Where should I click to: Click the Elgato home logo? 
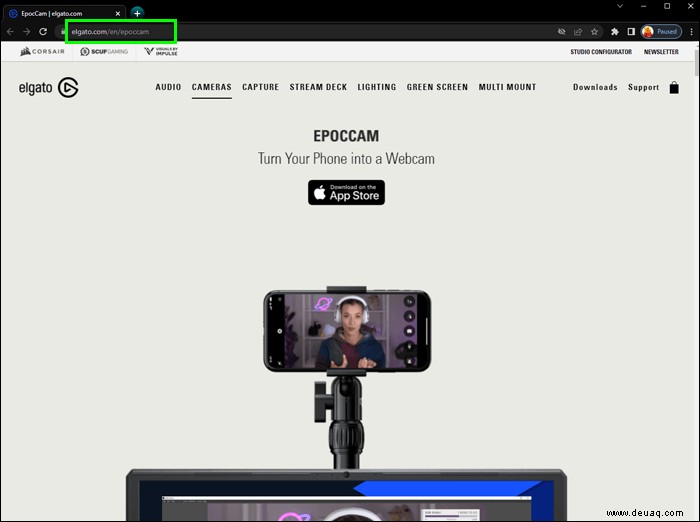[x=49, y=88]
